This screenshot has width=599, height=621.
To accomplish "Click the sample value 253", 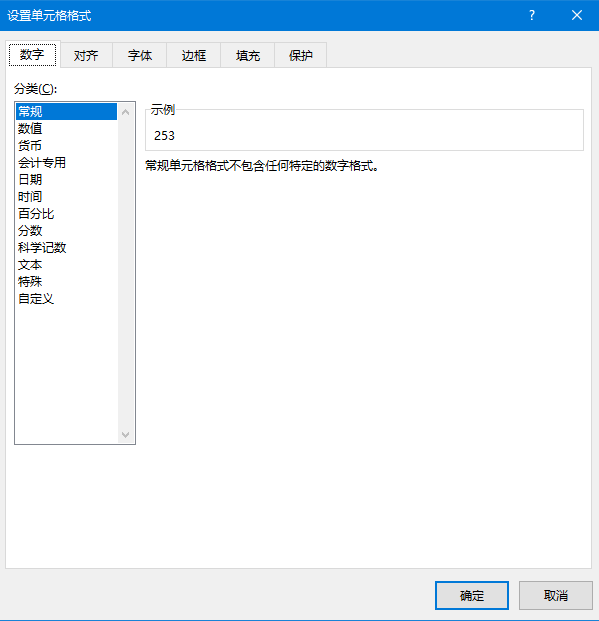I will tap(164, 136).
